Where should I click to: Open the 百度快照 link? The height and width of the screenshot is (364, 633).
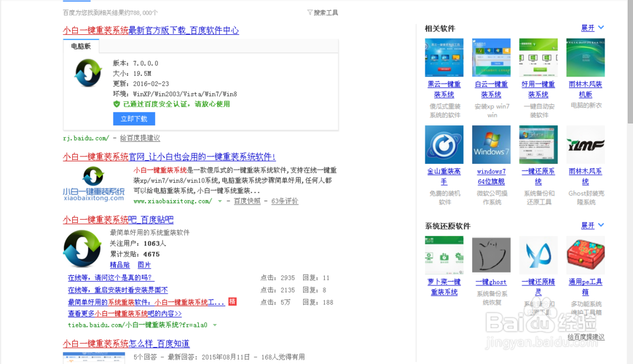coord(247,201)
